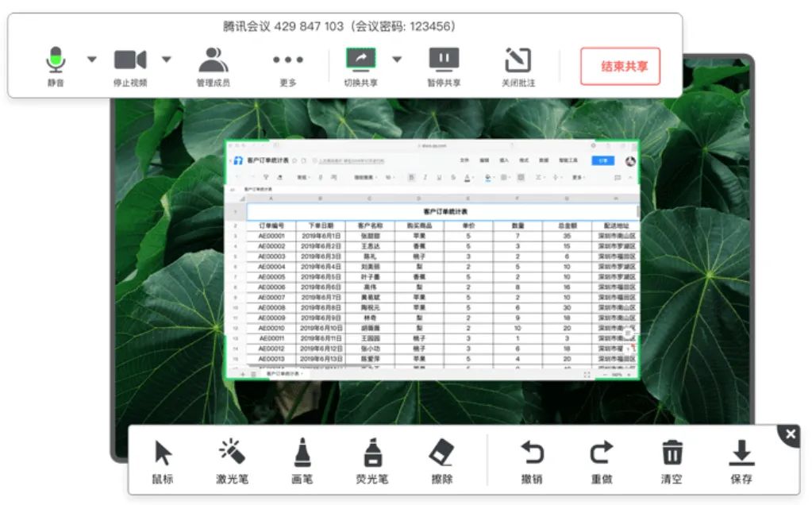
Task: Click the filter funnel icon
Action: pyautogui.click(x=266, y=178)
